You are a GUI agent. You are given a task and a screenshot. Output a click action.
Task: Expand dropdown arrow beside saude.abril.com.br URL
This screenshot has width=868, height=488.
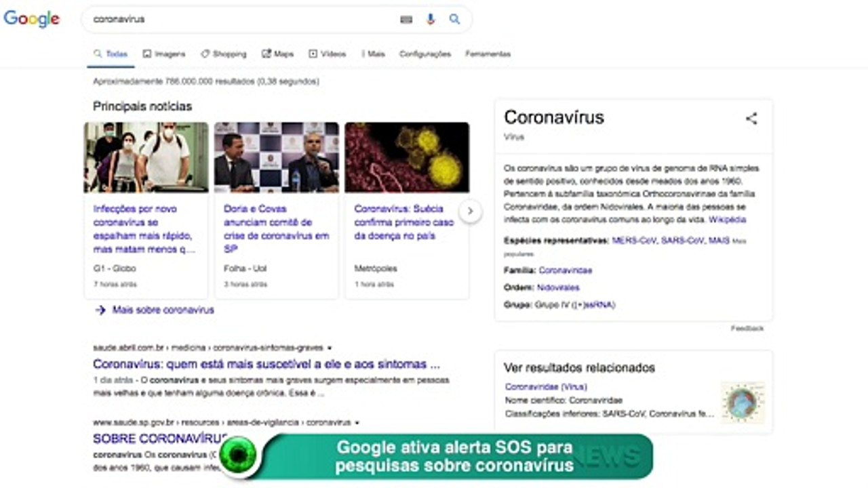(330, 348)
